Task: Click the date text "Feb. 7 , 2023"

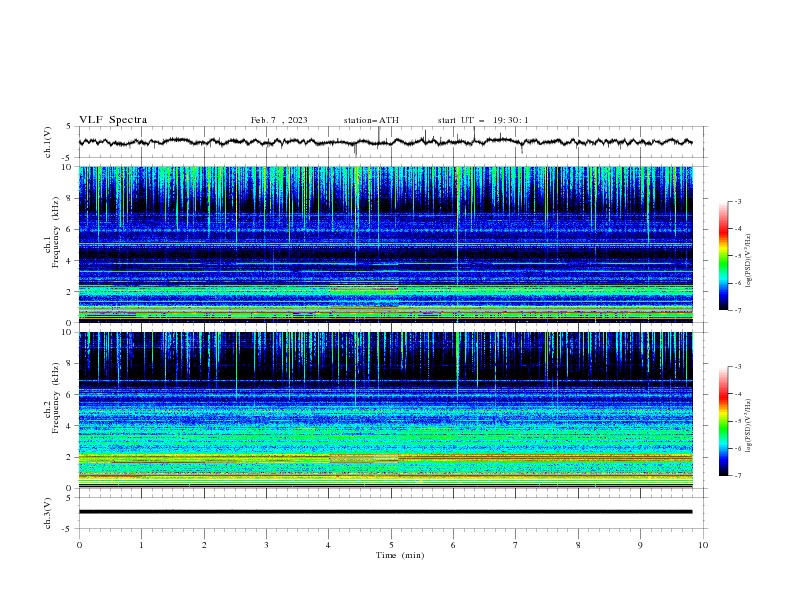Action: pyautogui.click(x=279, y=120)
